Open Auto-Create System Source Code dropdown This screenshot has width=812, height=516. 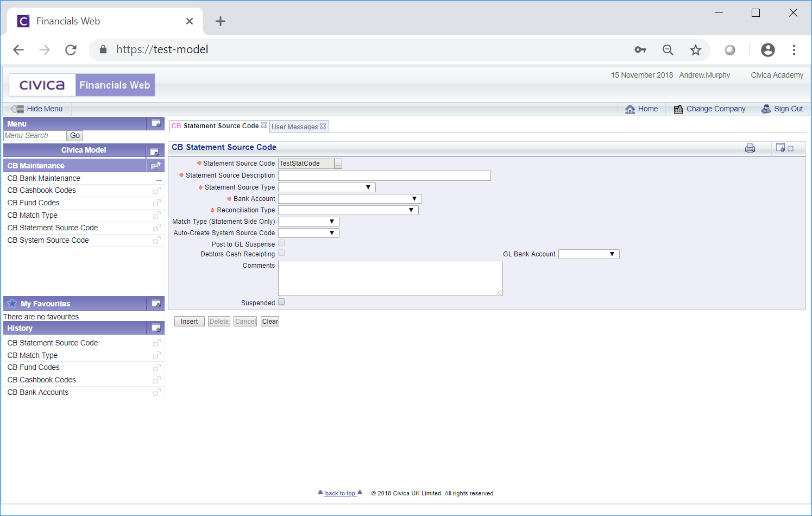pyautogui.click(x=309, y=233)
